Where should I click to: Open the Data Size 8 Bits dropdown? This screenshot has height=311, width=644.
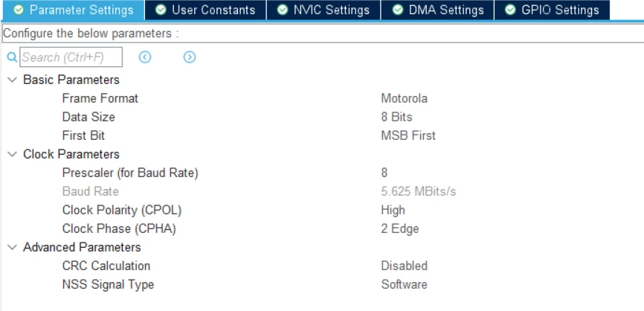click(x=396, y=117)
